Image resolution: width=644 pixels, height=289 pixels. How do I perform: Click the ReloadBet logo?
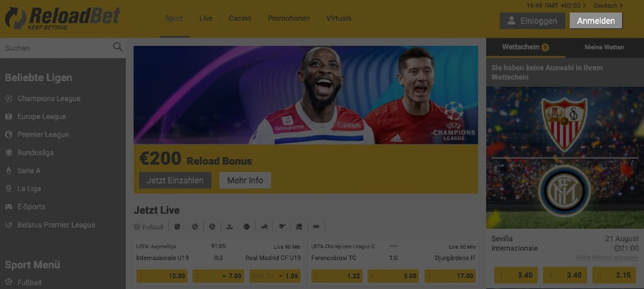coord(62,18)
